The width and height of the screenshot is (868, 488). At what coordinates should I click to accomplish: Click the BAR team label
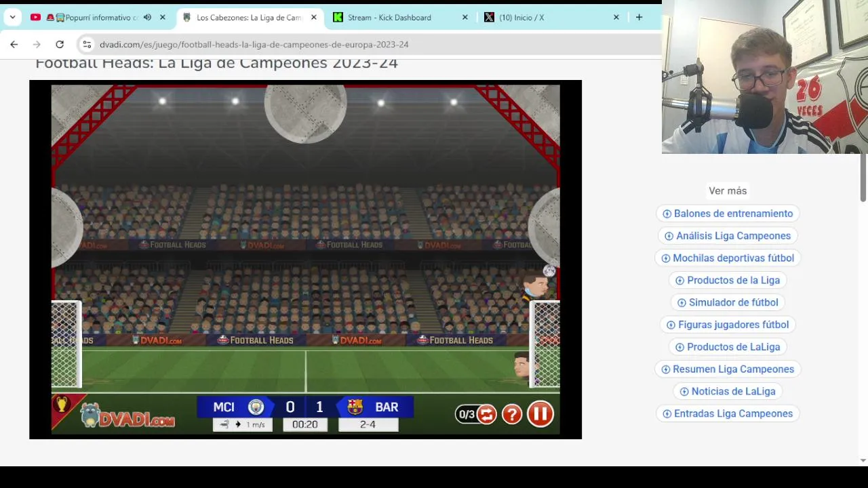tap(387, 407)
